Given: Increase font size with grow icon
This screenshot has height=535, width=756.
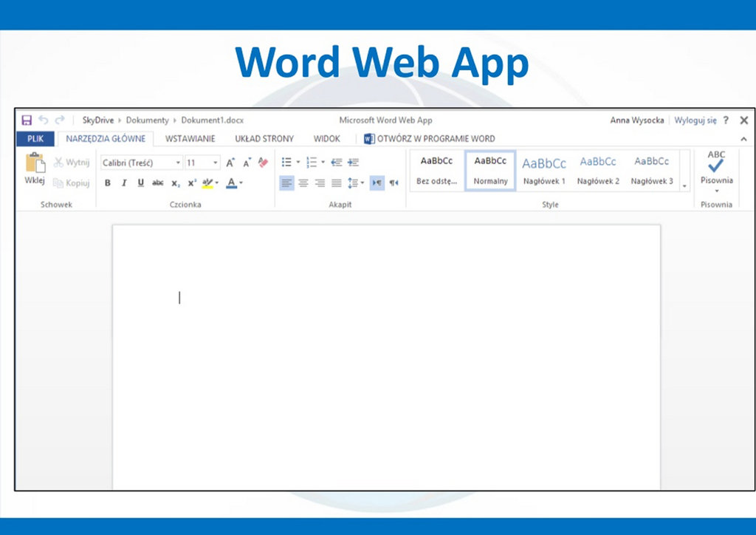Looking at the screenshot, I should coord(230,163).
